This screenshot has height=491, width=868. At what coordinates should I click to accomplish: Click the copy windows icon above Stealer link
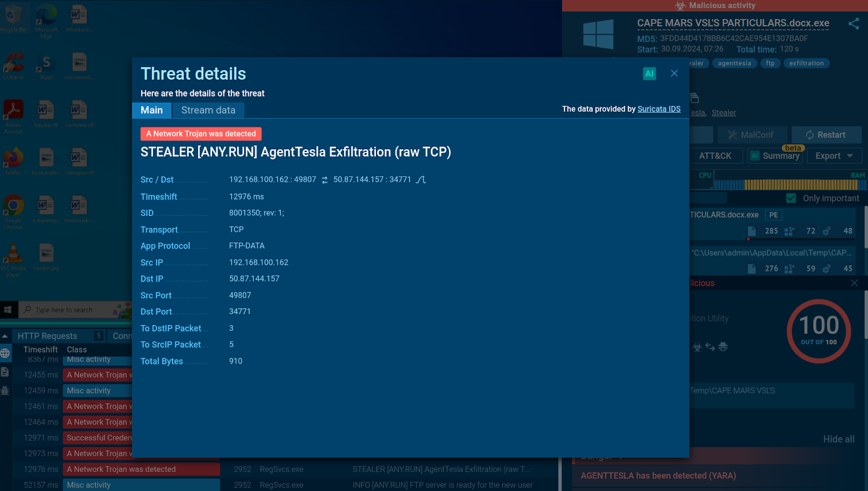point(694,98)
